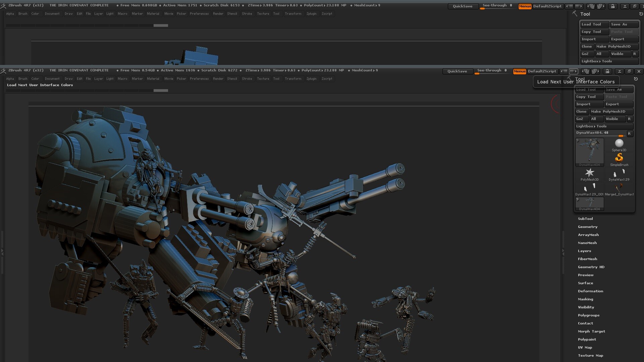Viewport: 644px width, 362px height.
Task: Select the PolyMesh3D star tool
Action: [x=590, y=174]
